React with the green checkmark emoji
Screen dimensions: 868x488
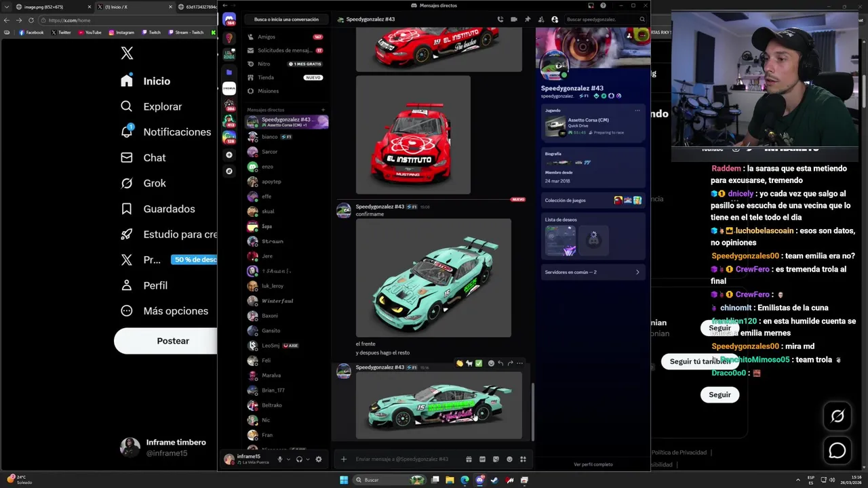click(479, 363)
